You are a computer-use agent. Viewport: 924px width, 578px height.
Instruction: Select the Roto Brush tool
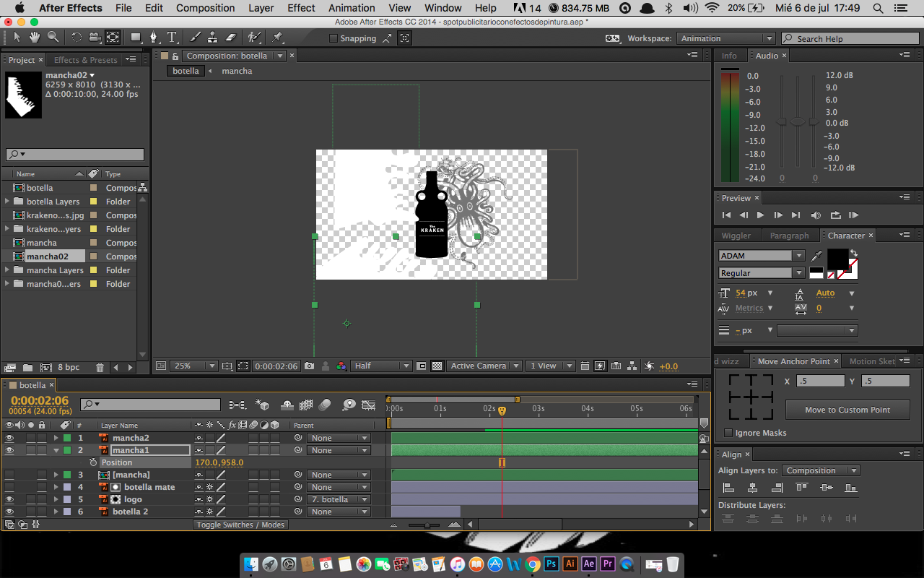tap(254, 37)
